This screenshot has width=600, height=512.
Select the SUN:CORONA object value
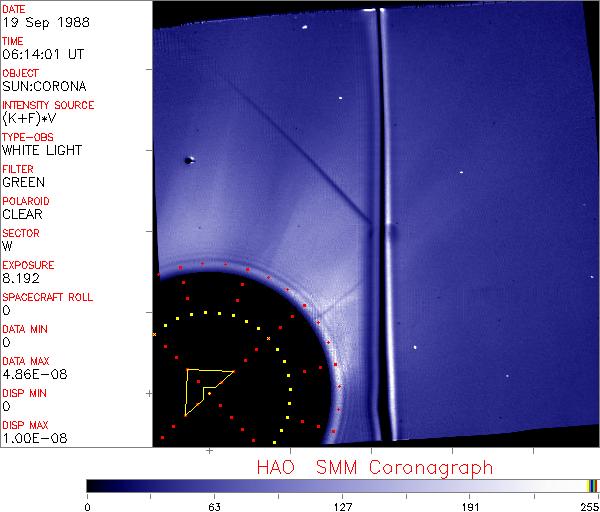[x=44, y=86]
